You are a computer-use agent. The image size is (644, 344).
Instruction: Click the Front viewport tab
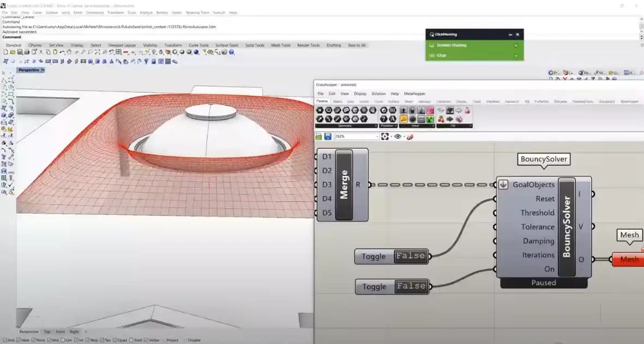pyautogui.click(x=60, y=331)
